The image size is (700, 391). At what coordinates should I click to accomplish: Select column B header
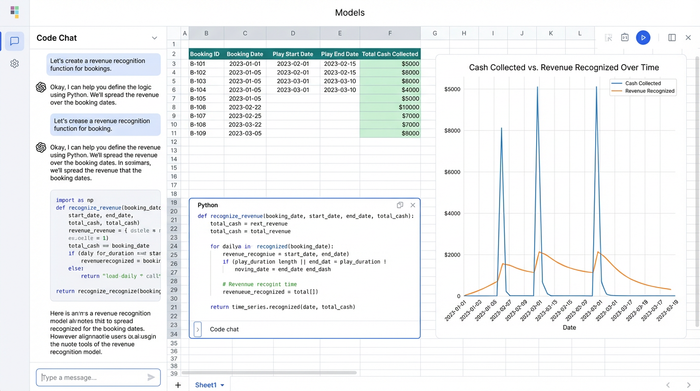point(206,33)
